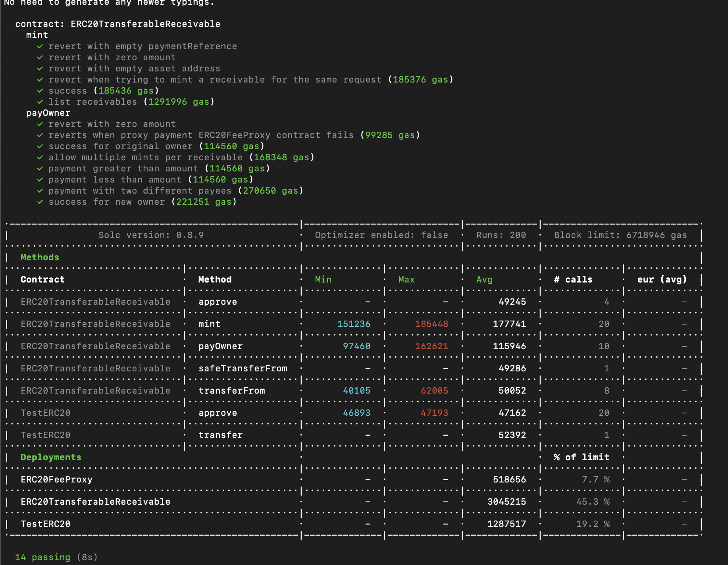Select mint max value 185448
Image resolution: width=728 pixels, height=565 pixels.
point(431,324)
